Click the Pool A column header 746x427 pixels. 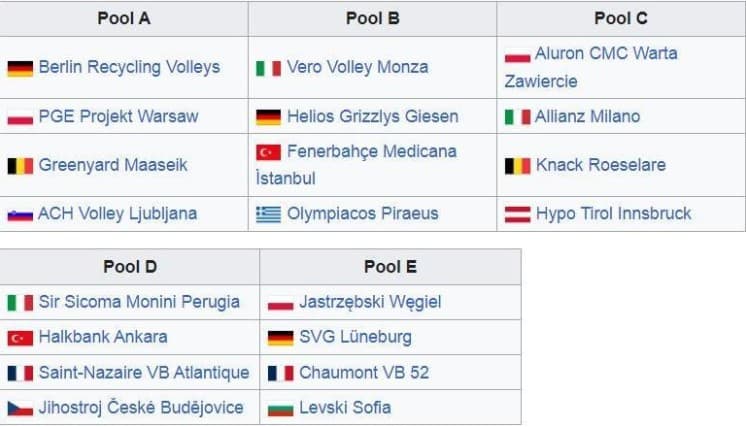point(123,18)
